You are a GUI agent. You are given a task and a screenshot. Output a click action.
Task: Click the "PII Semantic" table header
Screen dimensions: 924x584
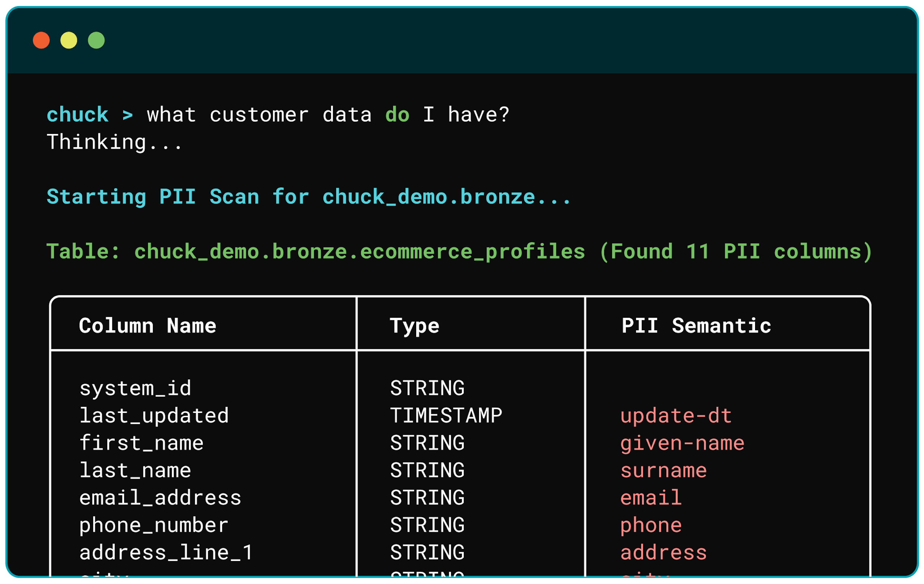point(696,326)
